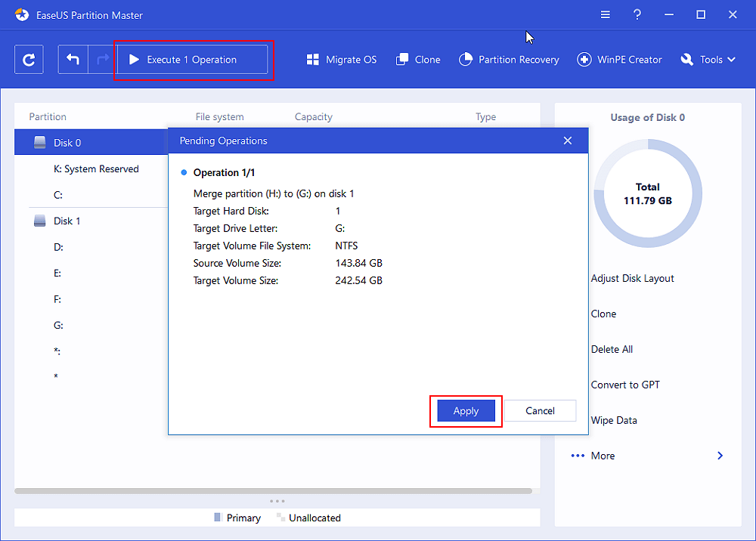Click the File system column header
The width and height of the screenshot is (756, 541).
tap(219, 116)
